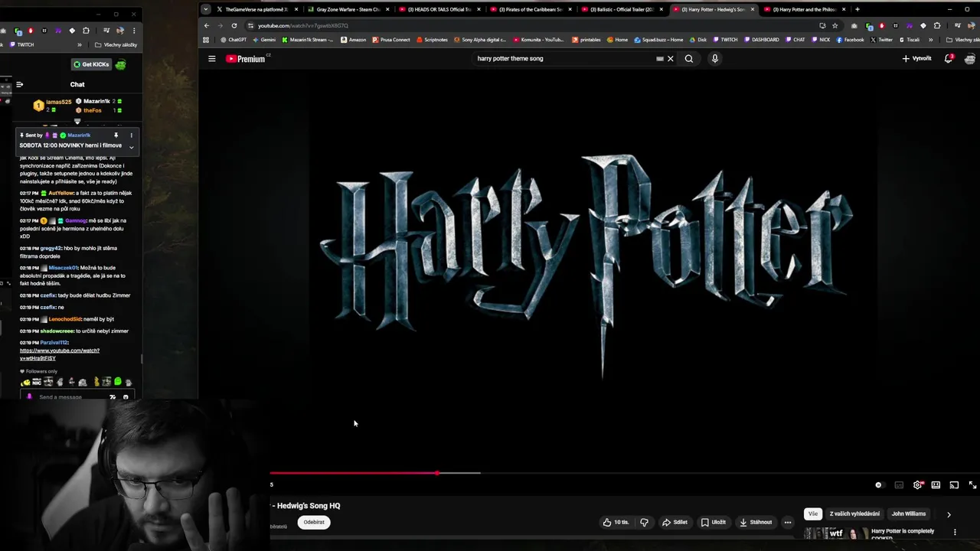Download the video via the Stáhnout button
980x551 pixels.
pyautogui.click(x=755, y=523)
